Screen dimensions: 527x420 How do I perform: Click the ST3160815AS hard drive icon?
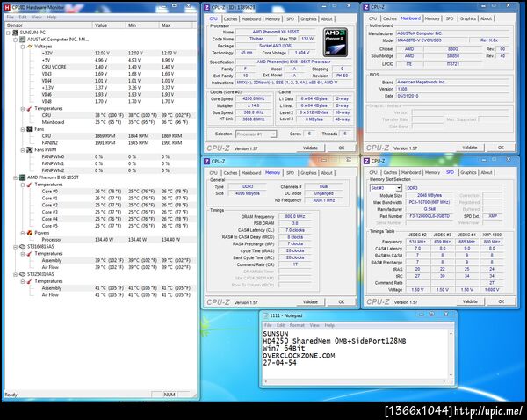pos(23,247)
